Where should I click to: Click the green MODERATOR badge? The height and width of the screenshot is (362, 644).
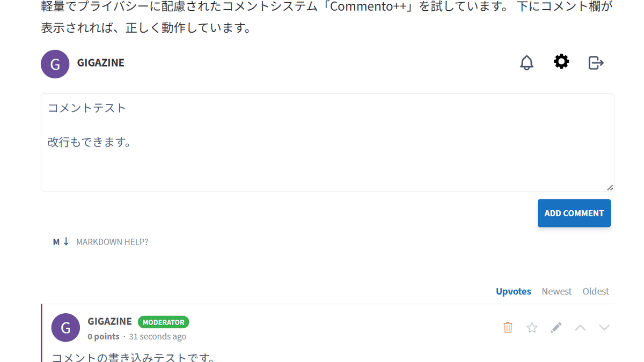(163, 322)
